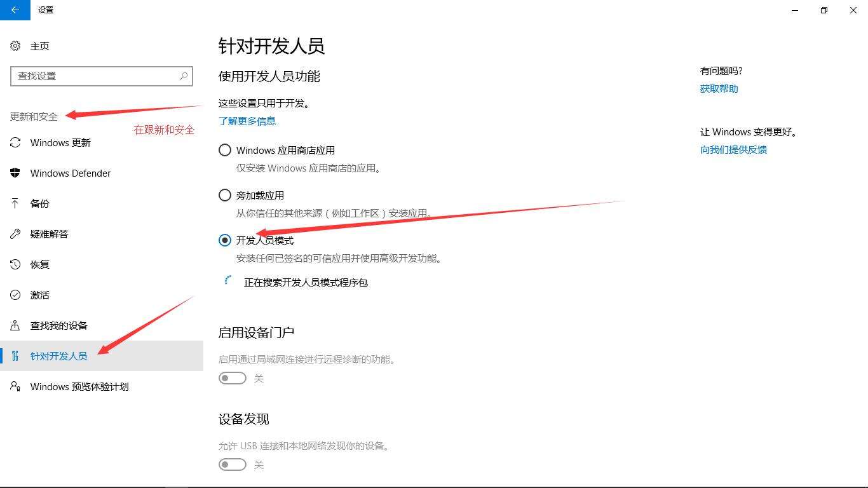Click the 查找设置 search field
868x488 pixels.
[102, 76]
